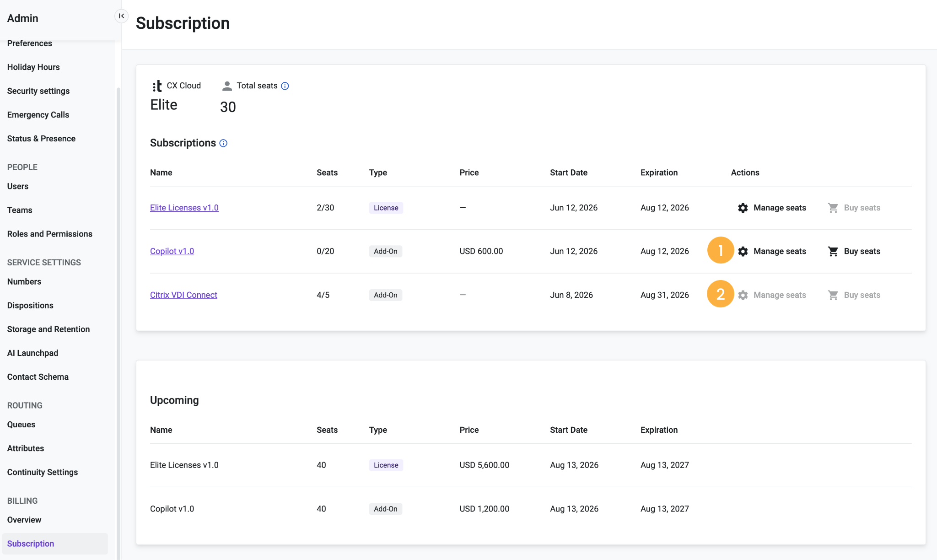
Task: Click the Total seats info icon
Action: tap(285, 86)
